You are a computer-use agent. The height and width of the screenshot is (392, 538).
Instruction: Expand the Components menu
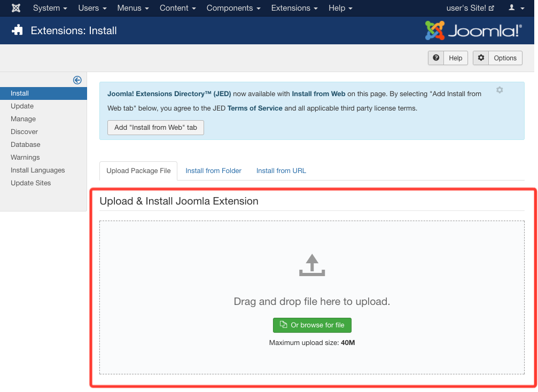click(x=233, y=8)
